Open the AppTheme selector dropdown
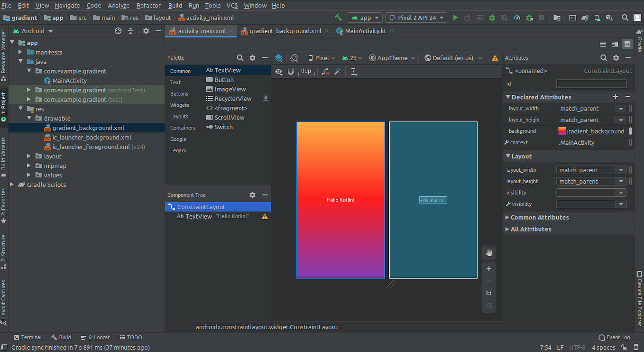The width and height of the screenshot is (644, 352). tap(392, 57)
